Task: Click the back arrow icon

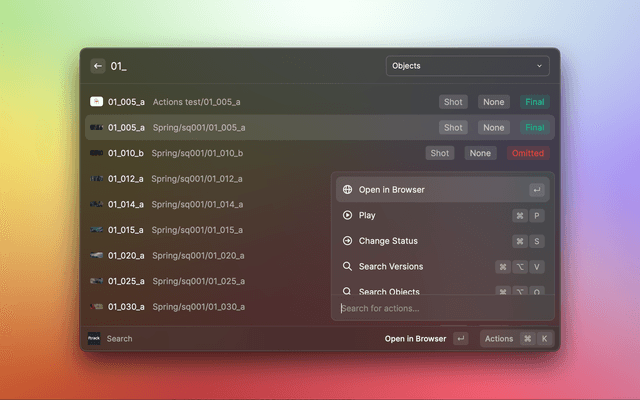Action: pos(98,66)
